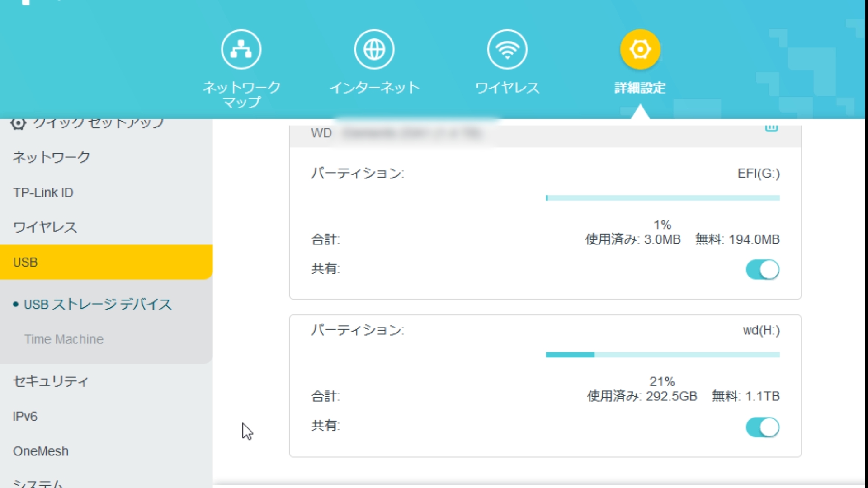The width and height of the screenshot is (868, 488).
Task: Click the Internet globe icon
Action: [374, 49]
